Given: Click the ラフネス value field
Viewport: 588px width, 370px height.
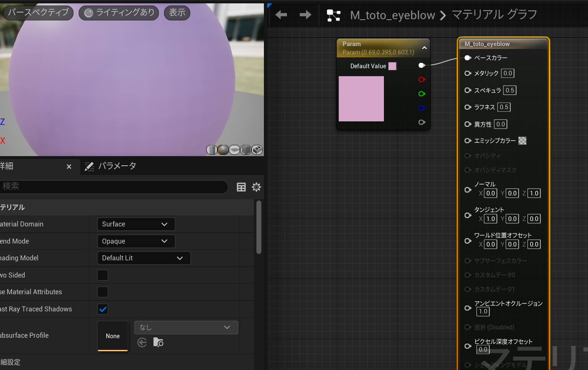Looking at the screenshot, I should coord(504,107).
